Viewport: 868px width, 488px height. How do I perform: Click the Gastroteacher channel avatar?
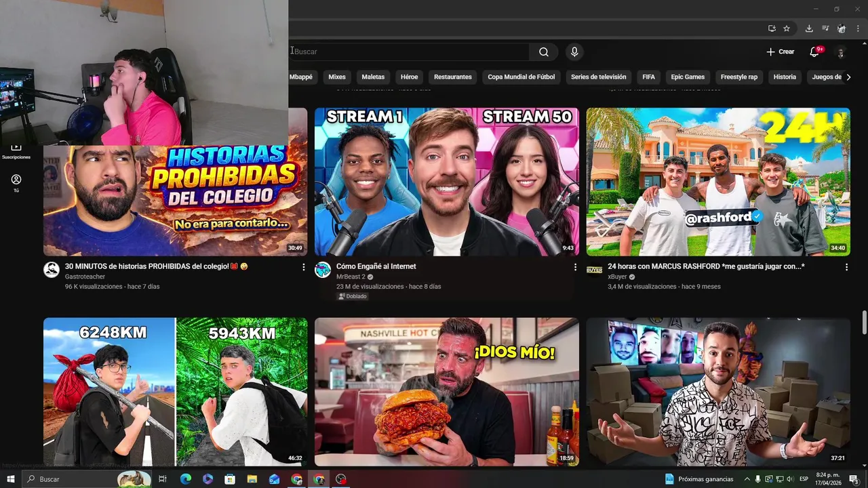tap(52, 270)
